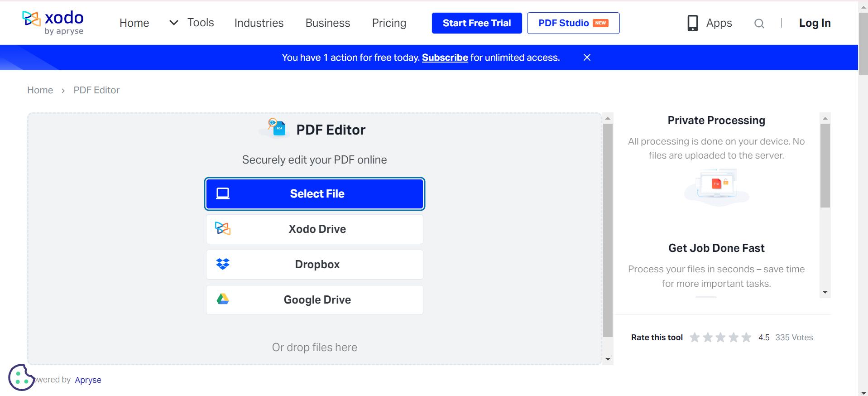Screen dimensions: 868x396
Task: Click the "Rate this tool" label
Action: [x=657, y=338]
